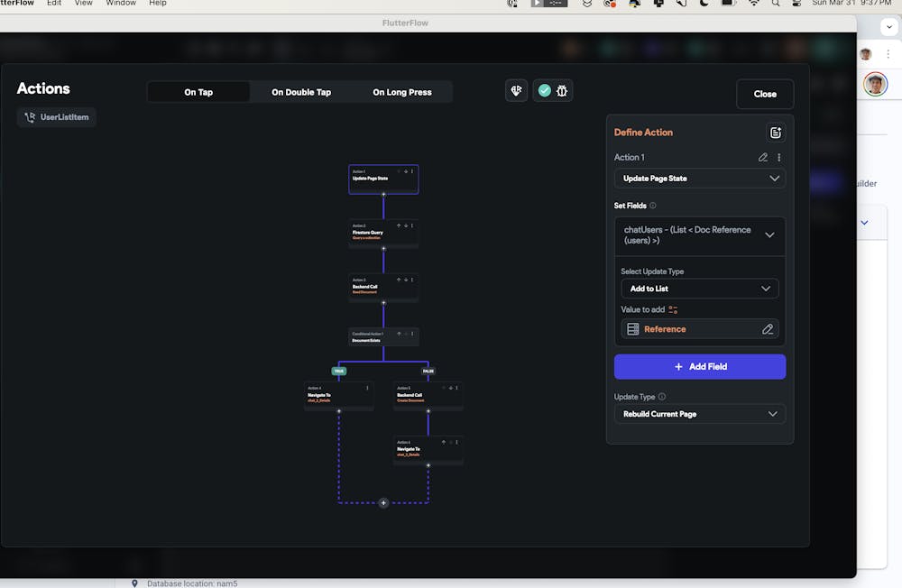The image size is (902, 588).
Task: Open the Action 1 three-dot menu in Define Action
Action: pyautogui.click(x=779, y=158)
